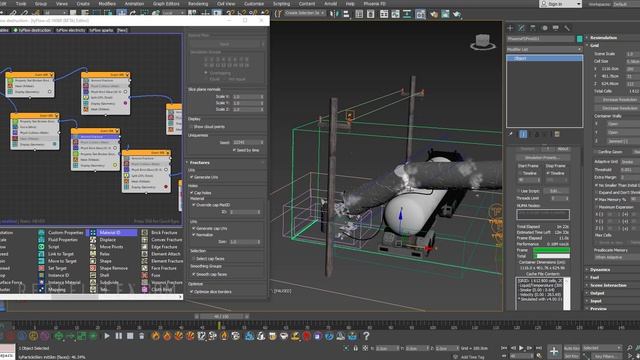Open the Utilities wrench tab

click(x=567, y=28)
